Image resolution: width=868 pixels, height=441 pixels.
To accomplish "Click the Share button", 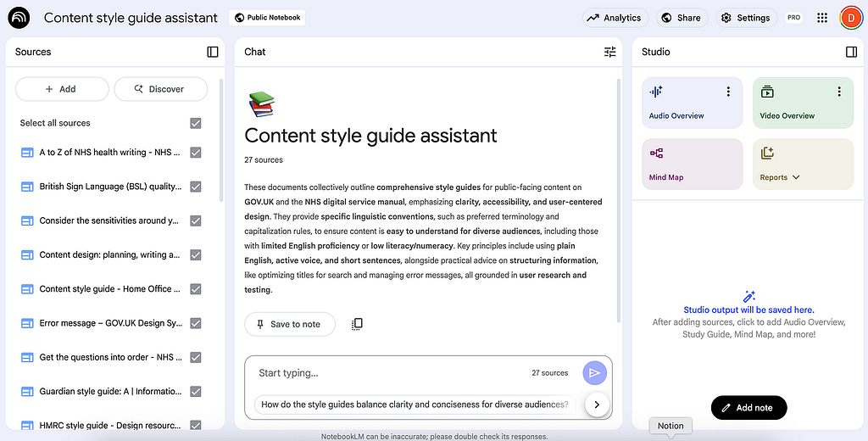I will pos(682,18).
